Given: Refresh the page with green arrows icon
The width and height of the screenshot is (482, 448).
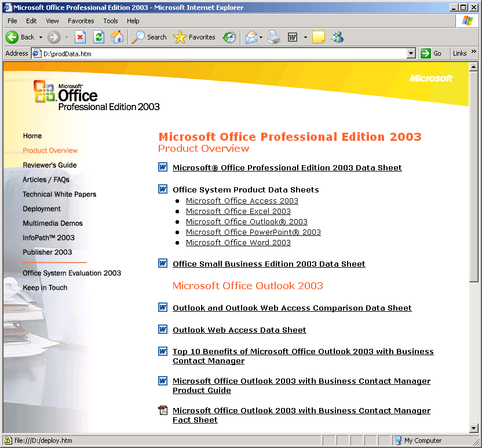Looking at the screenshot, I should click(98, 37).
